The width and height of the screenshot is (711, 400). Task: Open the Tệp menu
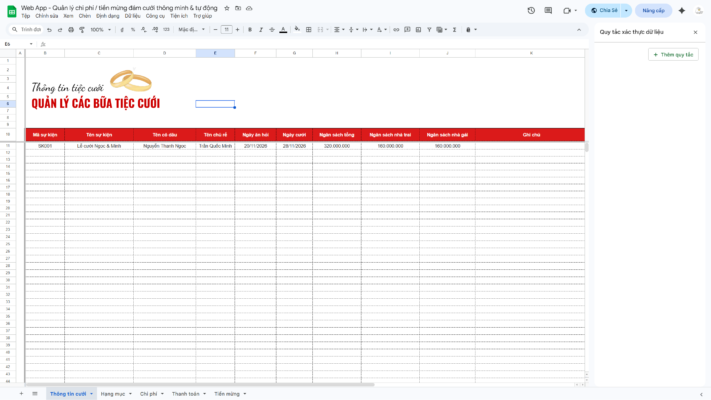pyautogui.click(x=26, y=16)
